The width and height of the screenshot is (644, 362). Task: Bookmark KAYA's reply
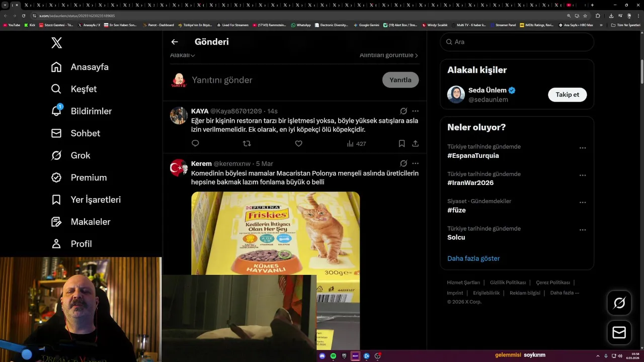[401, 144]
